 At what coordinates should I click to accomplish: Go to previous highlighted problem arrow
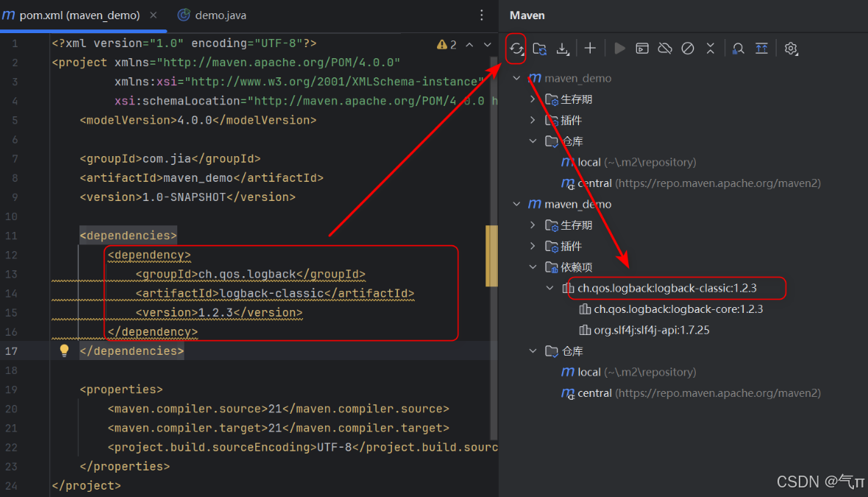(469, 45)
